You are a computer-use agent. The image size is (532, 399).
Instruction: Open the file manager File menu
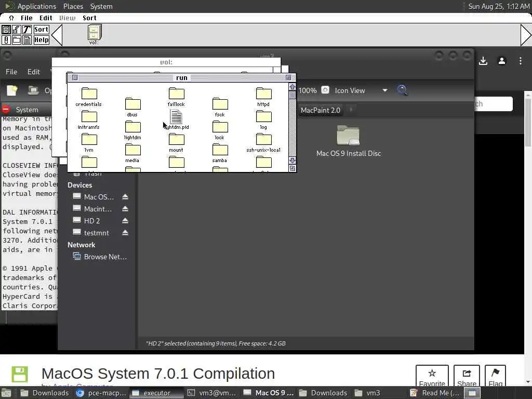[11, 72]
